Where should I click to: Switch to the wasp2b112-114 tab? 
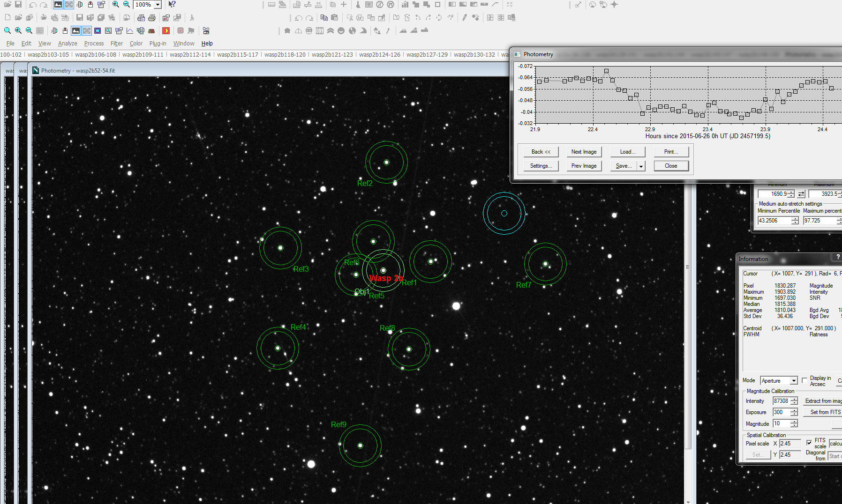(190, 55)
